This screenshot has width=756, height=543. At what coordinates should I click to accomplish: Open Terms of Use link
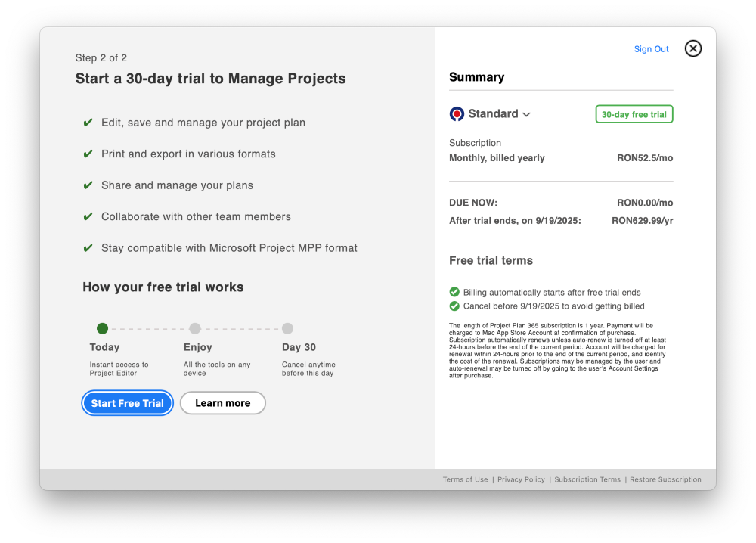tap(465, 479)
